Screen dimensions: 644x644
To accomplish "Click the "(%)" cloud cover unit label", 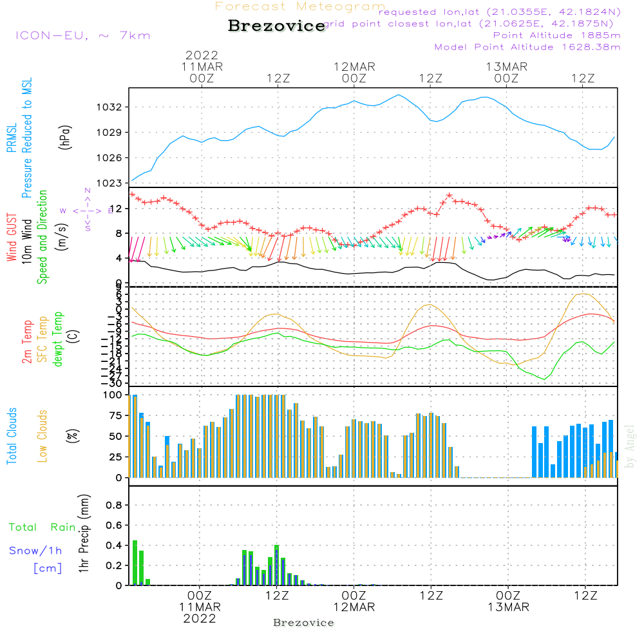I will [x=72, y=436].
